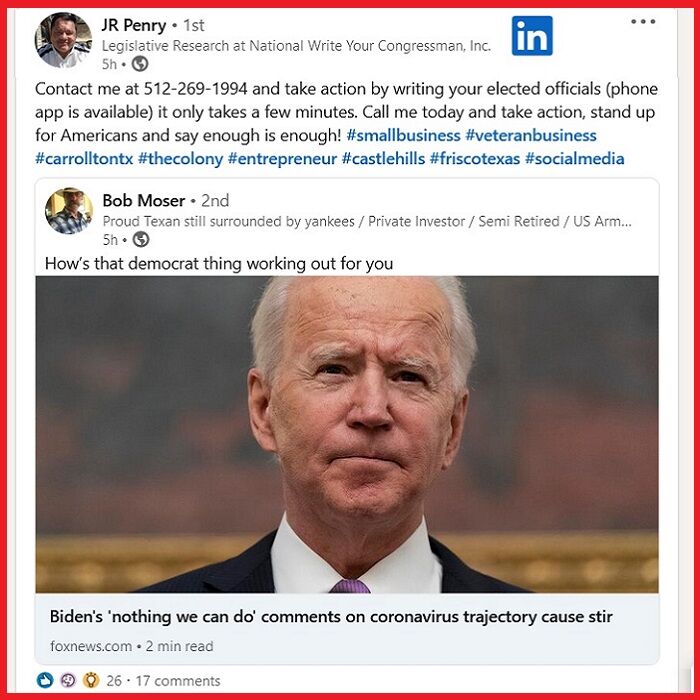Click the LinkedIn logo icon

click(x=532, y=36)
